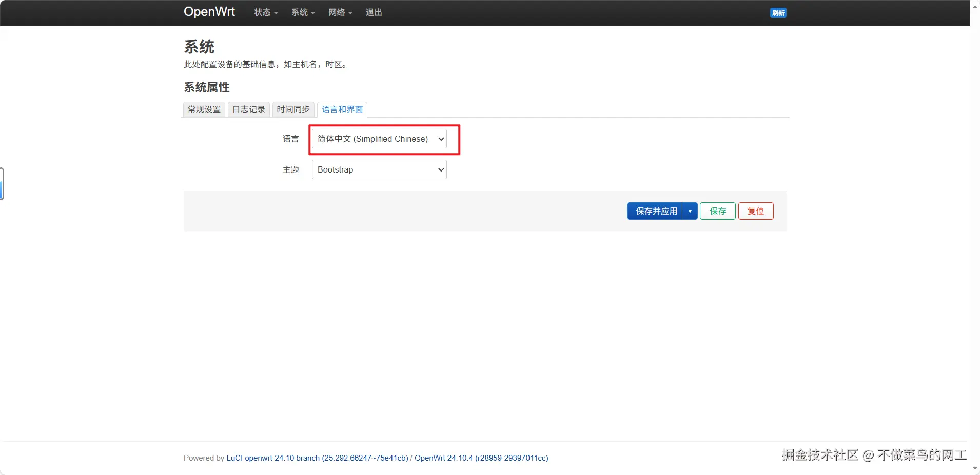This screenshot has width=980, height=475.
Task: Select the 语言和界面 tab
Action: coord(342,109)
